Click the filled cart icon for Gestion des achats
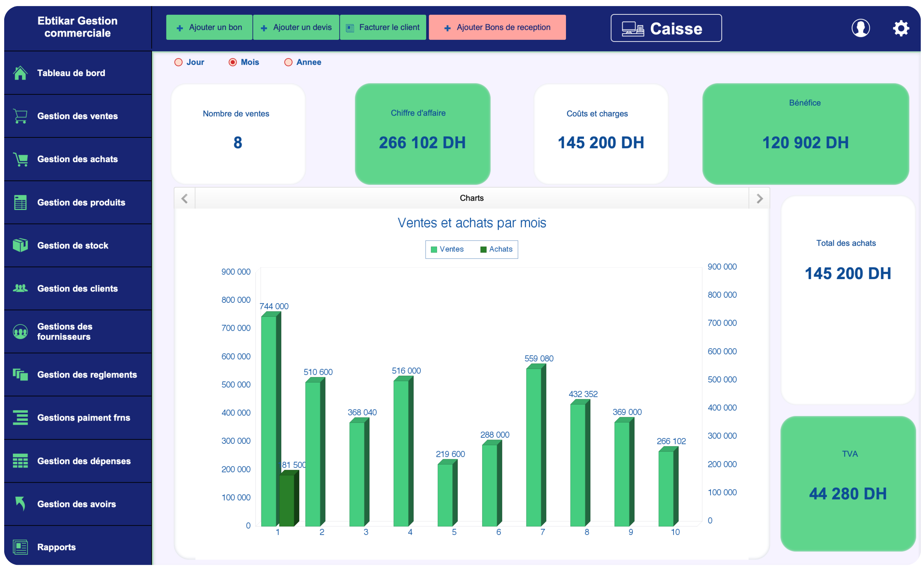 click(x=20, y=160)
